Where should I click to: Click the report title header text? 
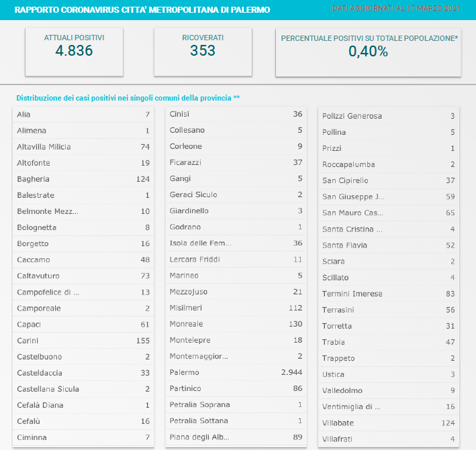[142, 10]
